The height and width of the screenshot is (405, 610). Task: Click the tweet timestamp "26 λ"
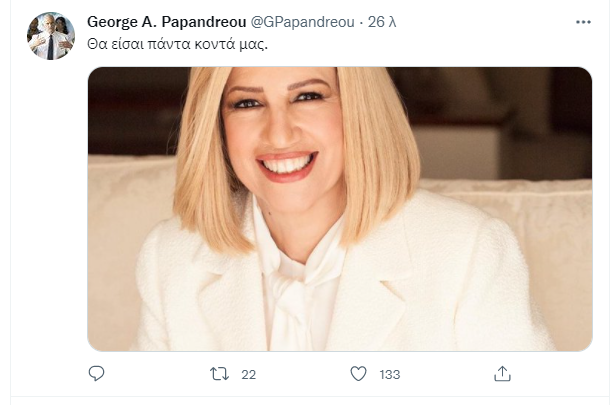382,21
